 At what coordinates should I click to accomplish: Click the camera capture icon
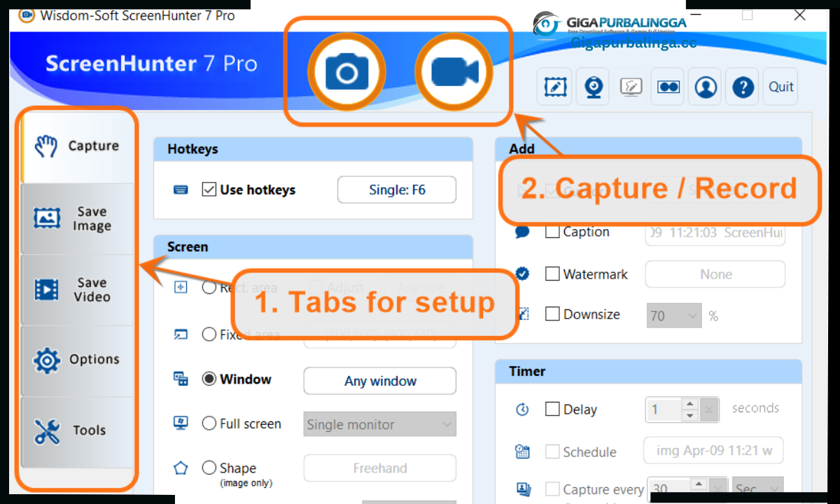(x=346, y=72)
